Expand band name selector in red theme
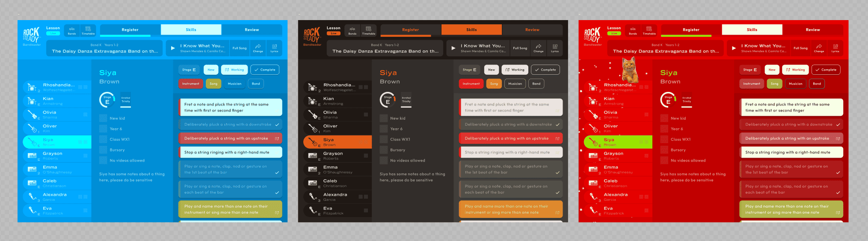Image resolution: width=868 pixels, height=241 pixels. 665,48
